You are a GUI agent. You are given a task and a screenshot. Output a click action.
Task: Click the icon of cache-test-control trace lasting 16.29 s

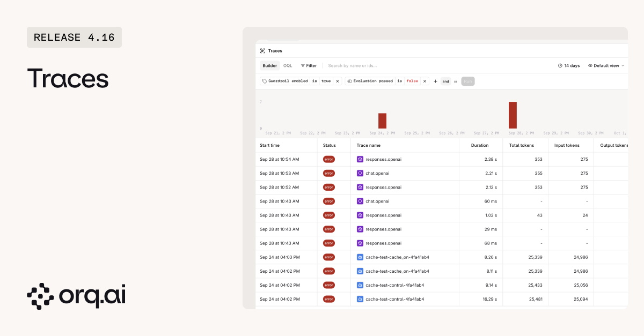[360, 299]
